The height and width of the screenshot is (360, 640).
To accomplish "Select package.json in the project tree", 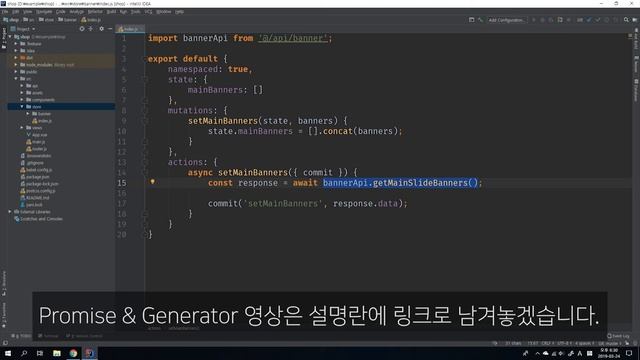I will click(x=35, y=177).
